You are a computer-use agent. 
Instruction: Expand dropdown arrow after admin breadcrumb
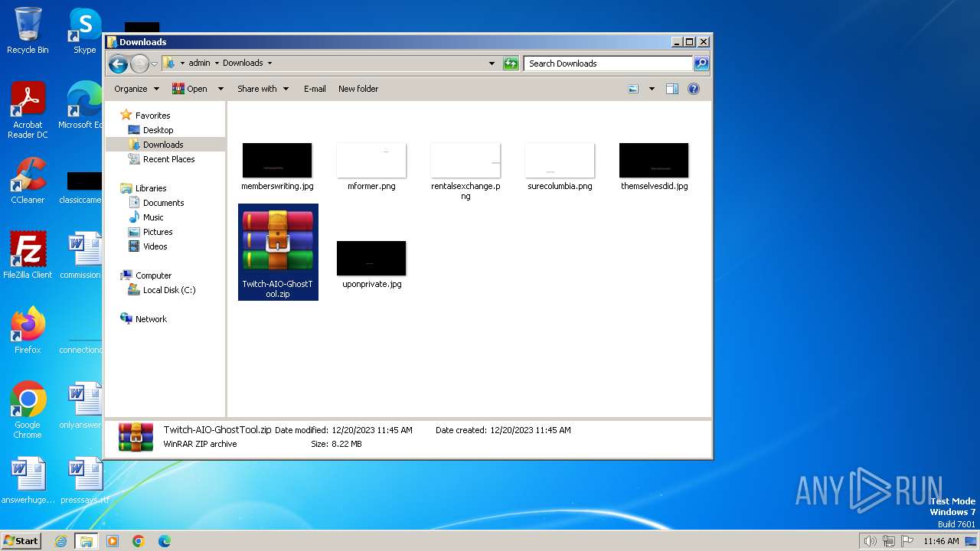pyautogui.click(x=217, y=64)
